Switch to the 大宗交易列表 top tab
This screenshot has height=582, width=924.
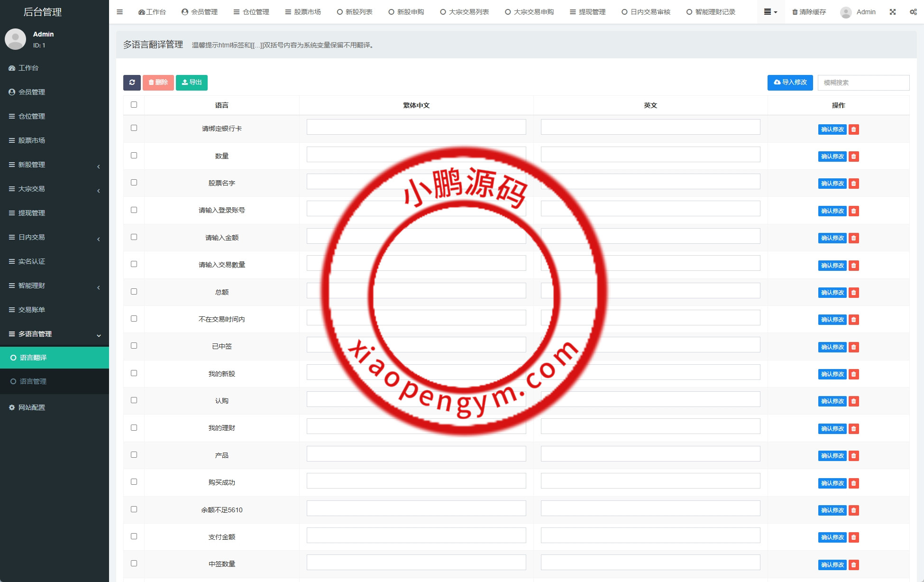(x=464, y=12)
